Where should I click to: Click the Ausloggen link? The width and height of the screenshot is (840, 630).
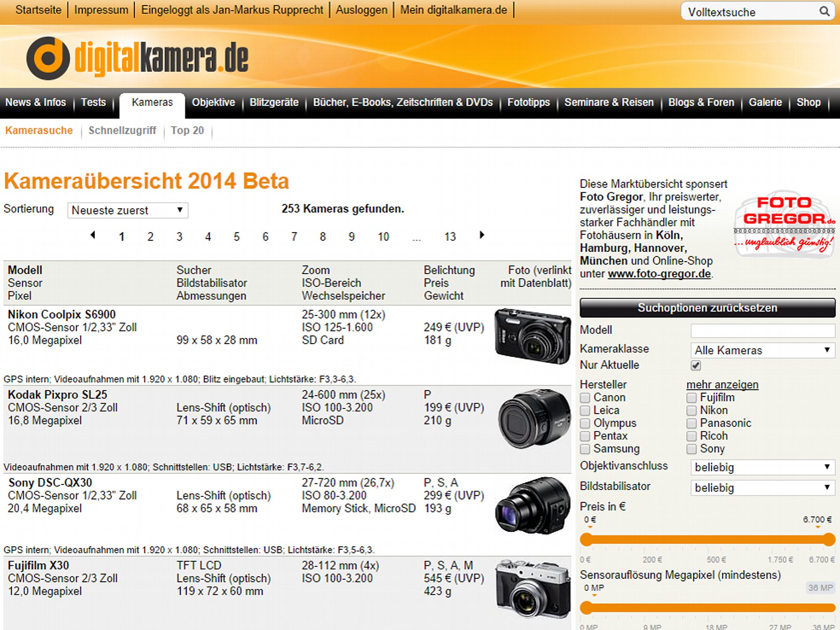(362, 10)
